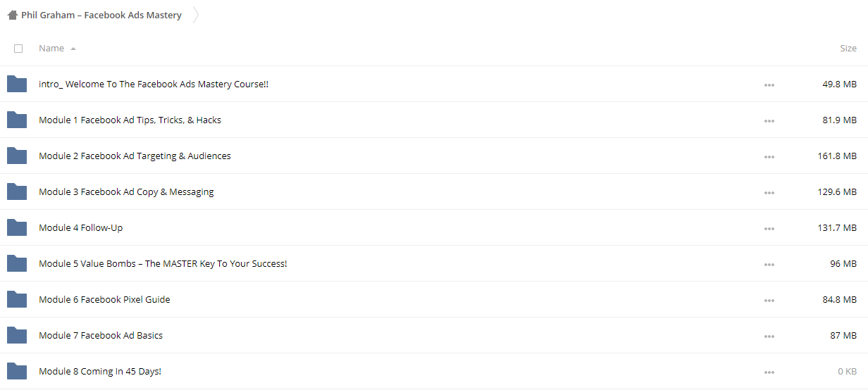Toggle the select-all checkbox in header
The image size is (868, 390).
18,49
